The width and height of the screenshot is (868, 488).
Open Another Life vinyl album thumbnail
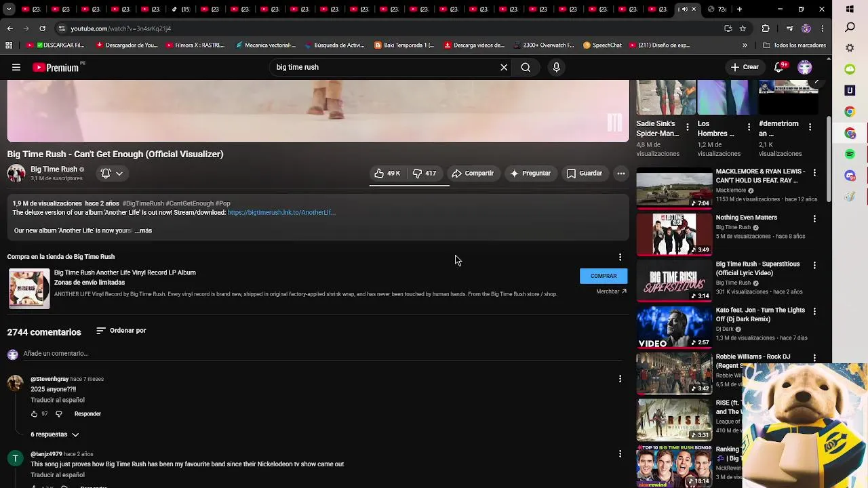click(x=29, y=288)
